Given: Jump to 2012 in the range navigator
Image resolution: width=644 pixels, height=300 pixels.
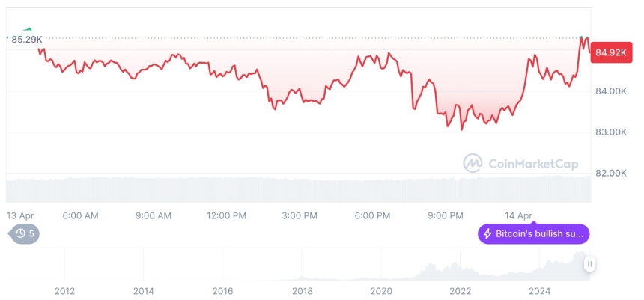Looking at the screenshot, I should (x=64, y=291).
